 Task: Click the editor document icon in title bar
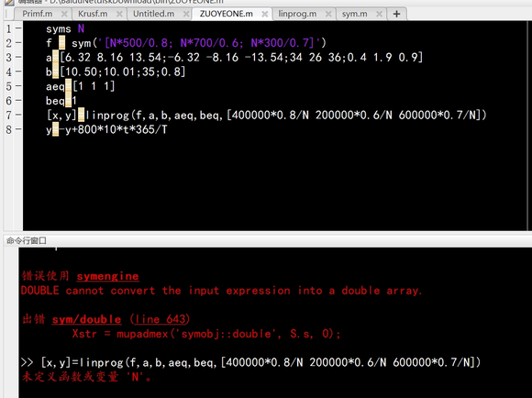tap(9, 2)
